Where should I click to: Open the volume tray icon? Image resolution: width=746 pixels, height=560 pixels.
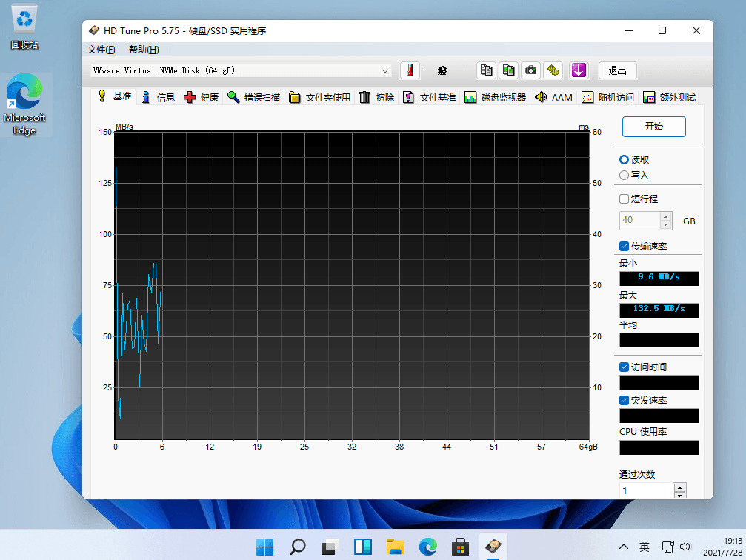coord(685,547)
